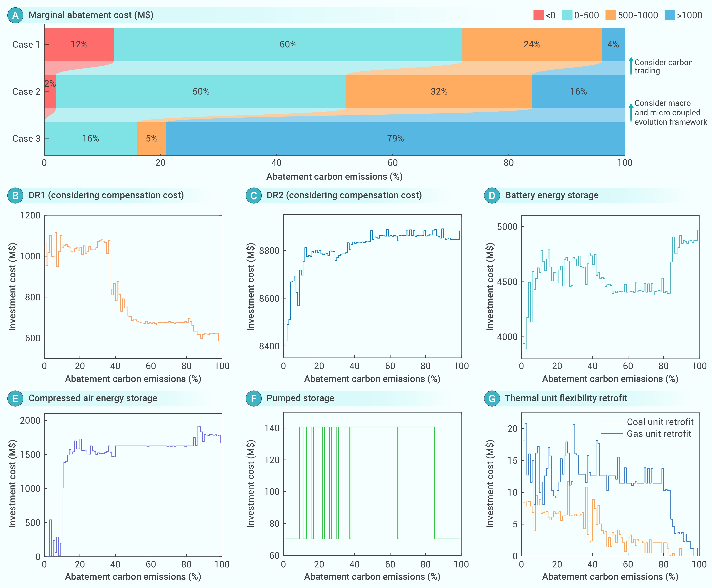Click the circular B panel badge
The width and height of the screenshot is (712, 588).
tap(15, 195)
